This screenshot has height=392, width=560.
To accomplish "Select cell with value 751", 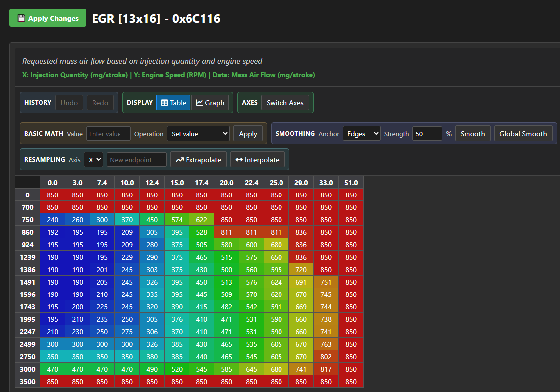I will pyautogui.click(x=326, y=282).
